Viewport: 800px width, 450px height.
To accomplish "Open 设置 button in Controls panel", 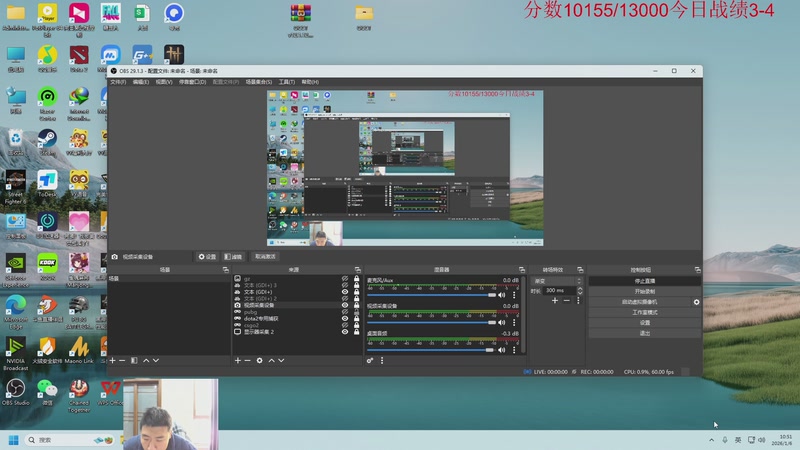I will point(644,322).
